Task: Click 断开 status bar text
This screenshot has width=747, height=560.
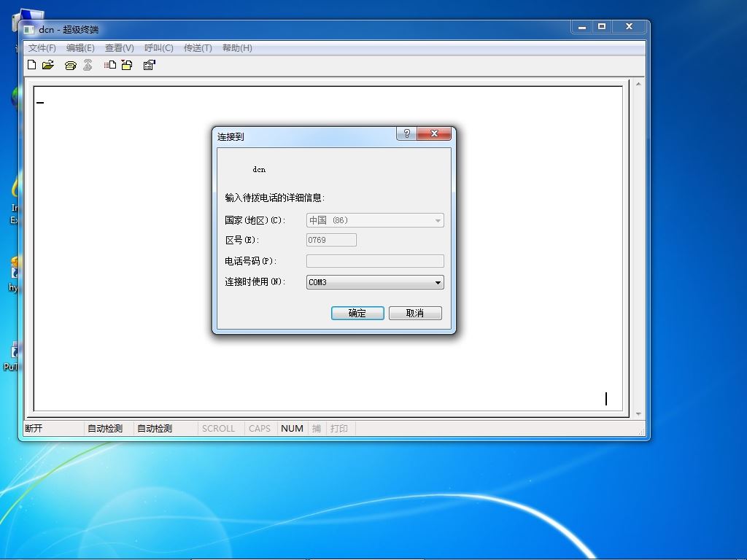Action: coord(34,428)
